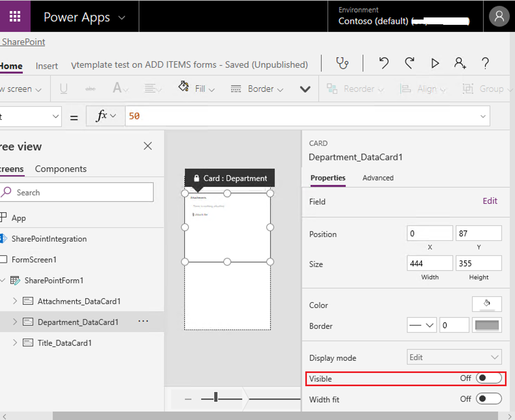The image size is (515, 420).
Task: Click the tree view Search box
Action: click(77, 192)
